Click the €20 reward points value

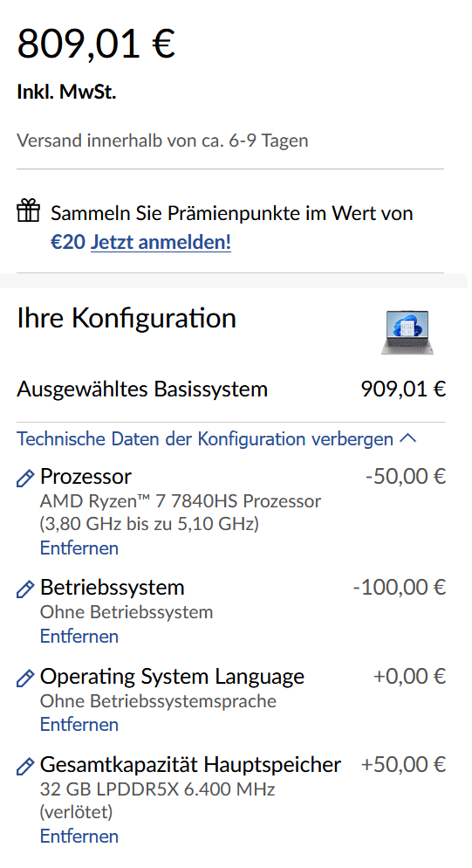[x=68, y=242]
